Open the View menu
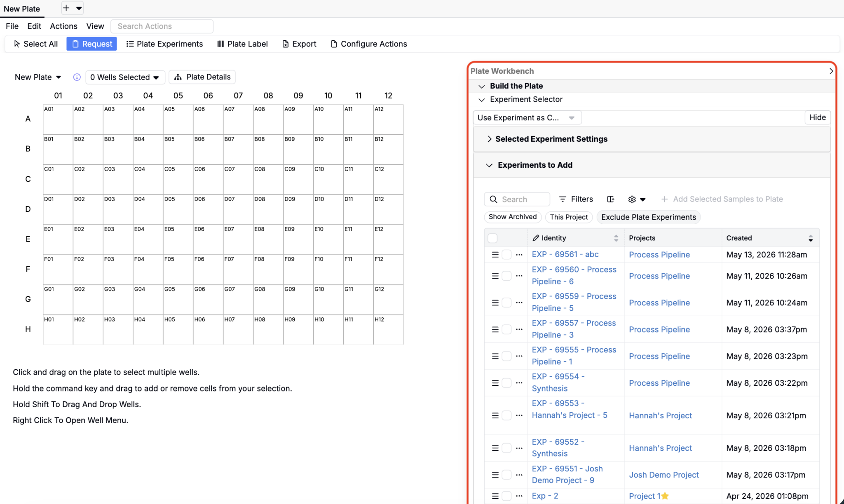The width and height of the screenshot is (844, 504). click(95, 26)
